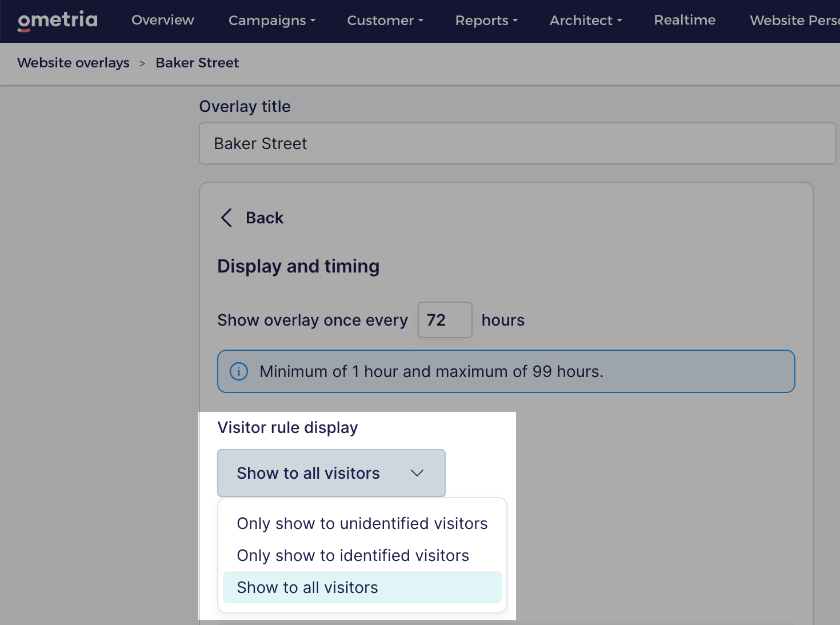Click the Back chevron arrow icon
The width and height of the screenshot is (840, 625).
(226, 218)
